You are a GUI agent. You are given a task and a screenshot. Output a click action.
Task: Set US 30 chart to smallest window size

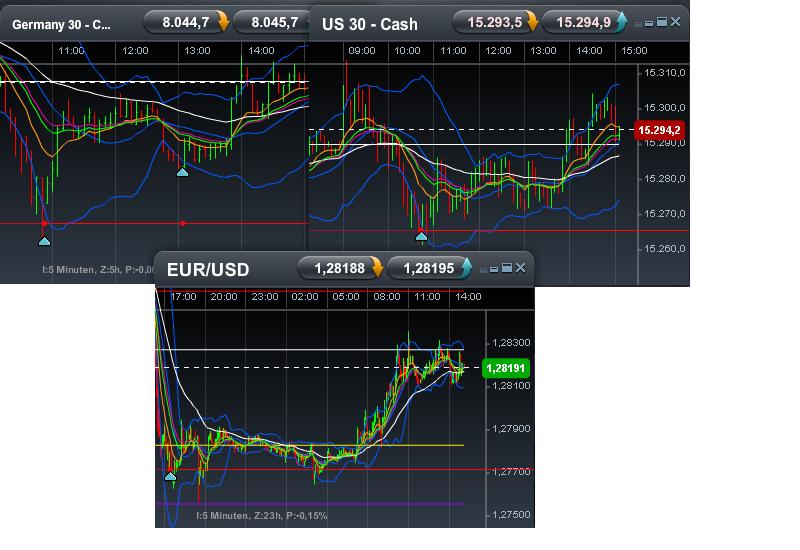[638, 24]
